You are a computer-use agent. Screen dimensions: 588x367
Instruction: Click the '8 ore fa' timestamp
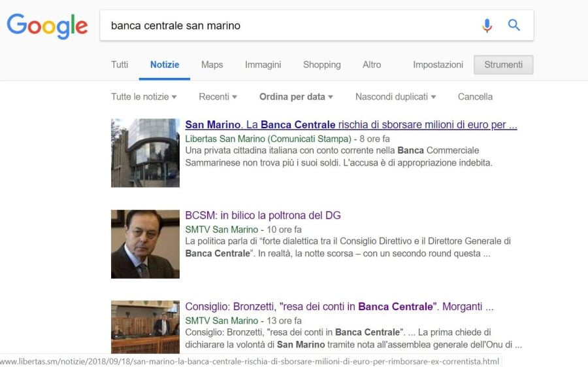(x=374, y=139)
